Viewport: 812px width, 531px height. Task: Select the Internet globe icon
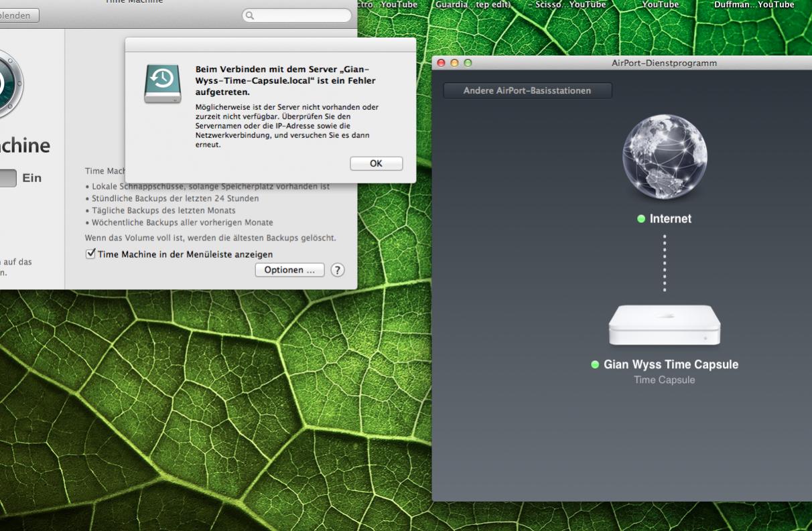[x=664, y=157]
